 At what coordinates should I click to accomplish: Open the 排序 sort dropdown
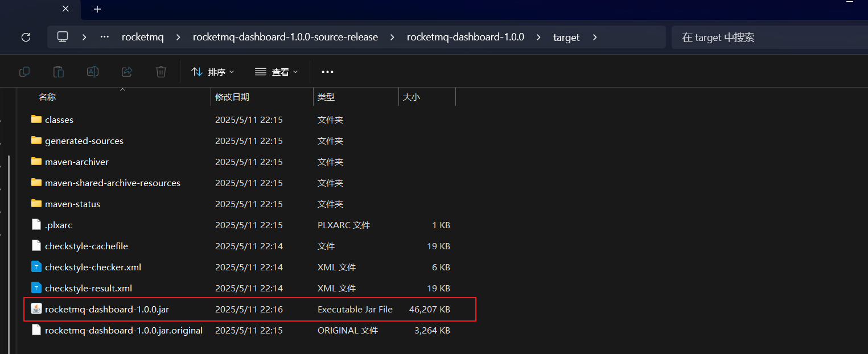[x=213, y=72]
